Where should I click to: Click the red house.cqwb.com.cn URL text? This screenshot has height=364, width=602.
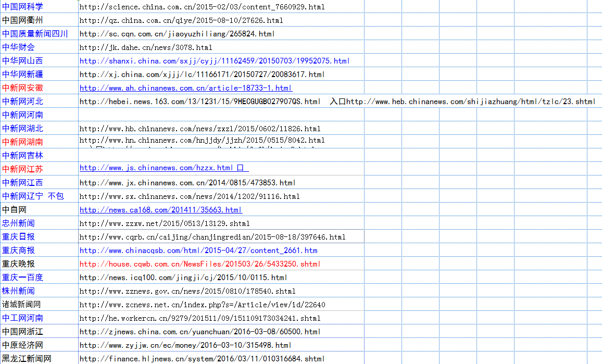click(x=200, y=264)
